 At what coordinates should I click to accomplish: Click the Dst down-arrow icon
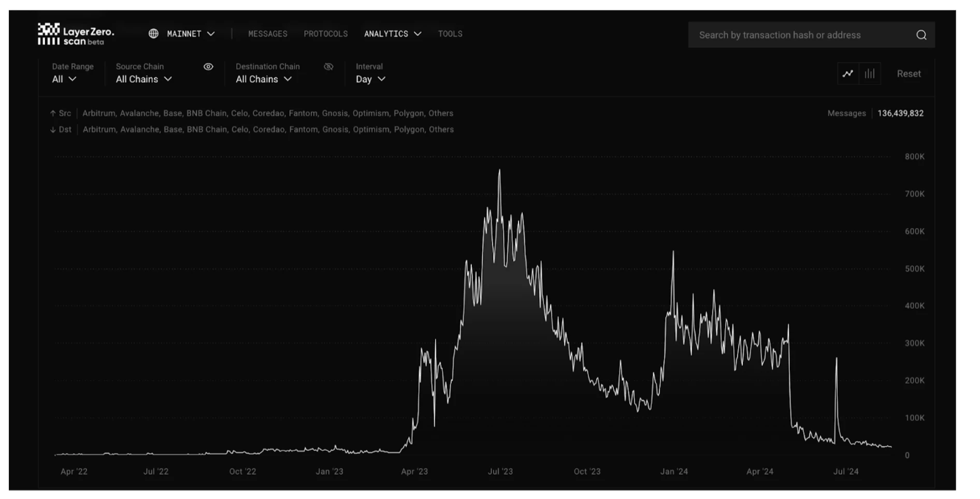[x=53, y=130]
